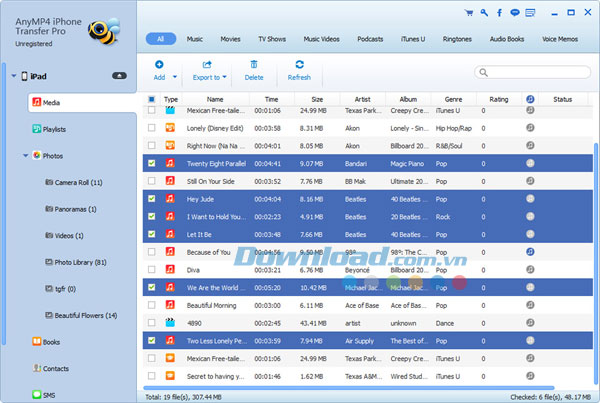
Task: Check the Lonely (Disney Edit) checkbox
Action: pyautogui.click(x=152, y=128)
